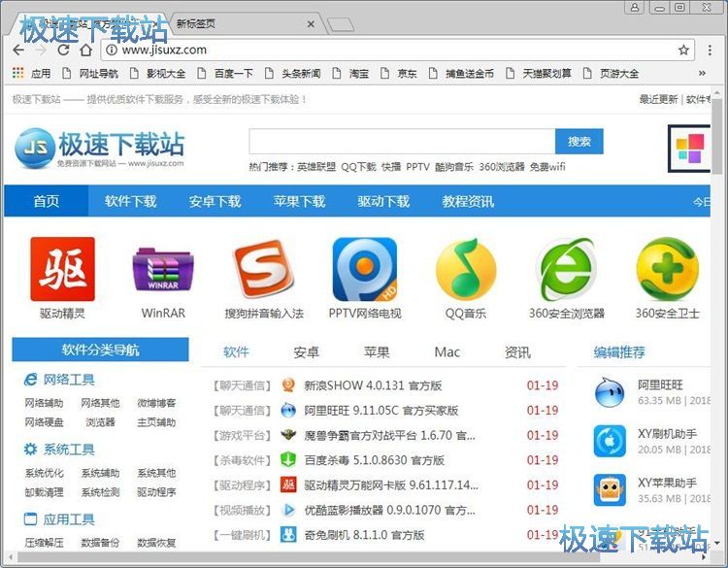
Task: Go back with the browser back arrow
Action: (18, 50)
